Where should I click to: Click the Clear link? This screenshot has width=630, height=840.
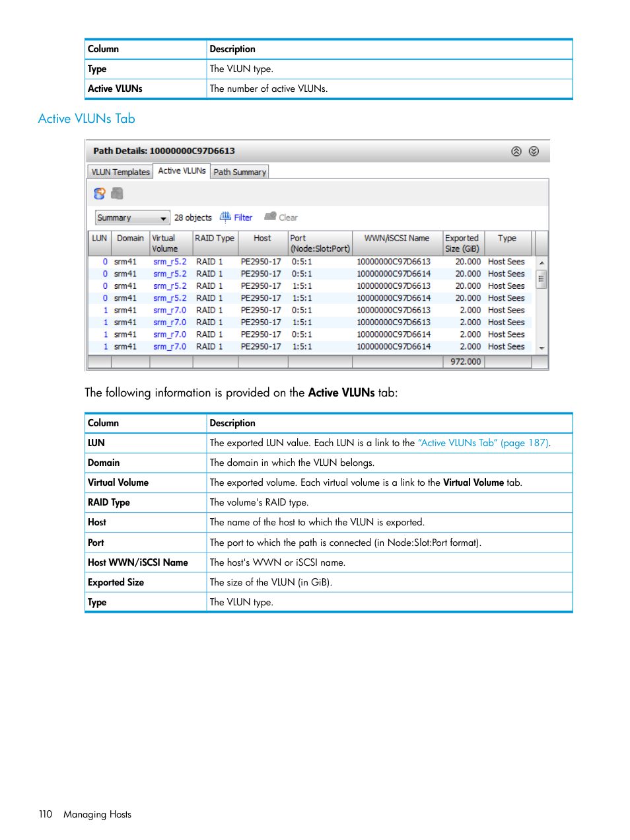288,217
